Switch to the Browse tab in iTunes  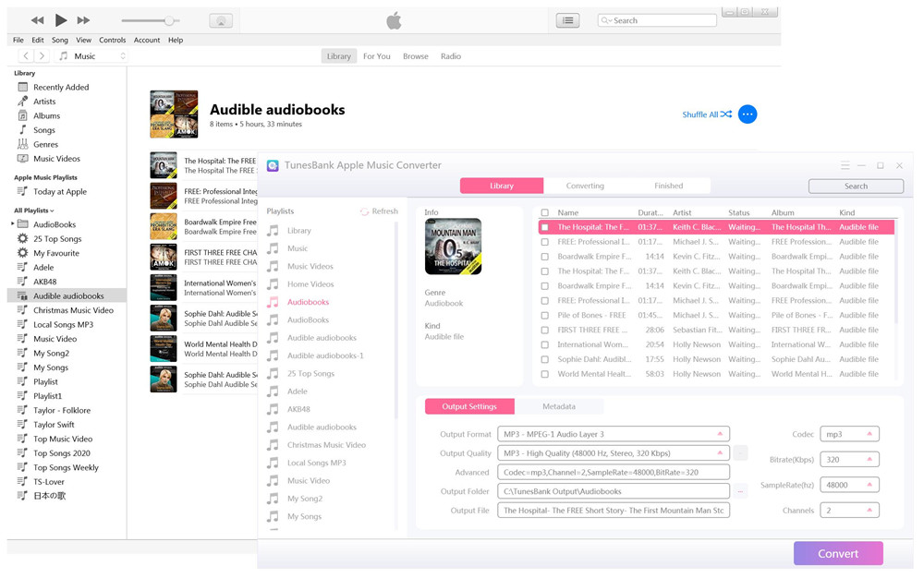(x=416, y=56)
